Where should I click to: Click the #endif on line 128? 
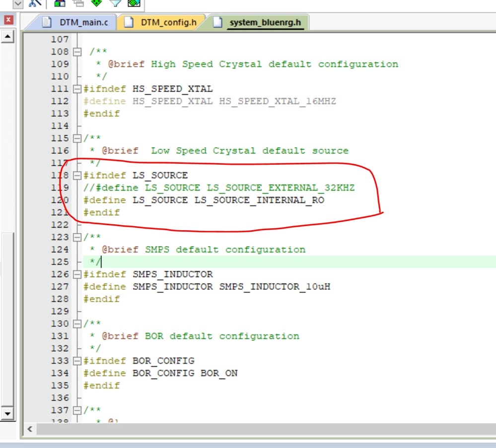point(102,299)
